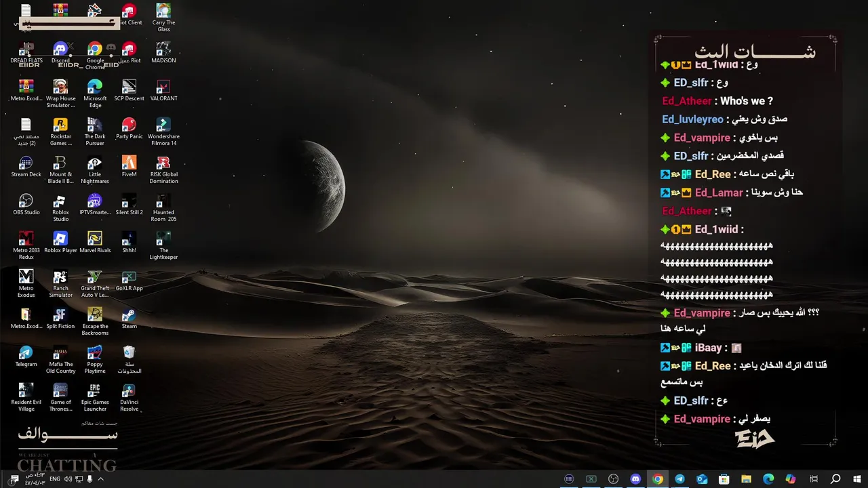Select the Mafia The Old Country icon
Screen dimensions: 868x488
60,359
